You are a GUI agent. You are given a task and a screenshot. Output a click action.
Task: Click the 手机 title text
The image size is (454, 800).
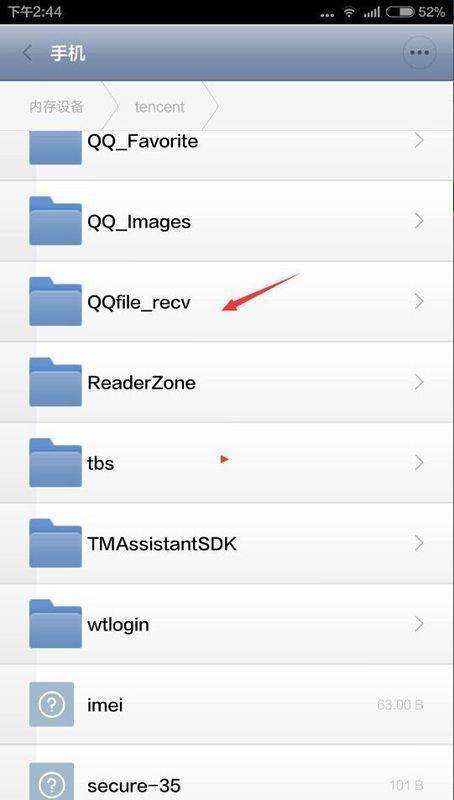(68, 53)
